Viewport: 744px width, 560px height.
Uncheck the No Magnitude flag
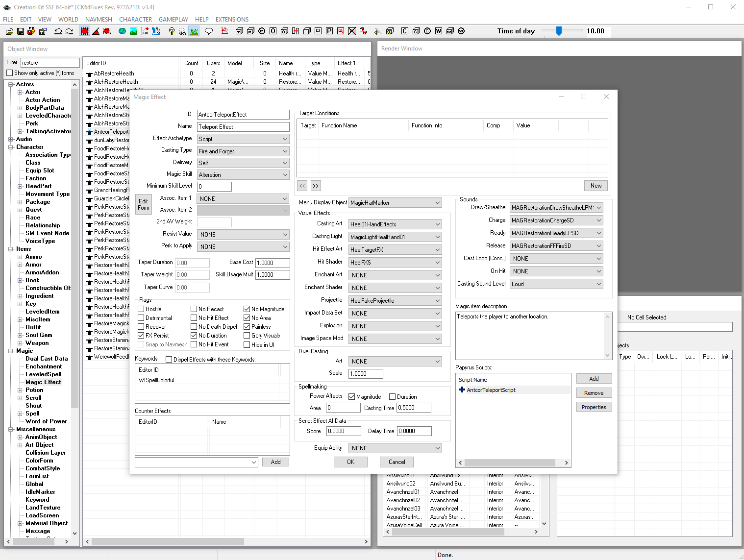[247, 309]
